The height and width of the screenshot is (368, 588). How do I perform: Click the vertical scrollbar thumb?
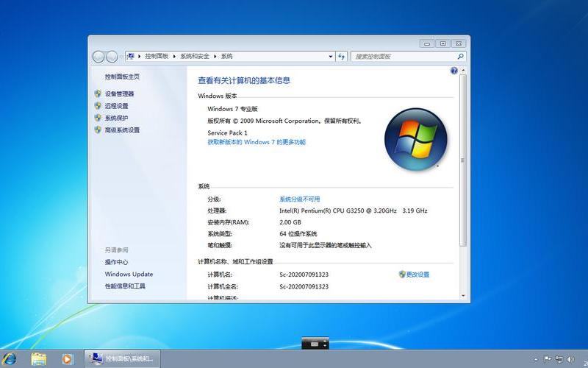[463, 160]
